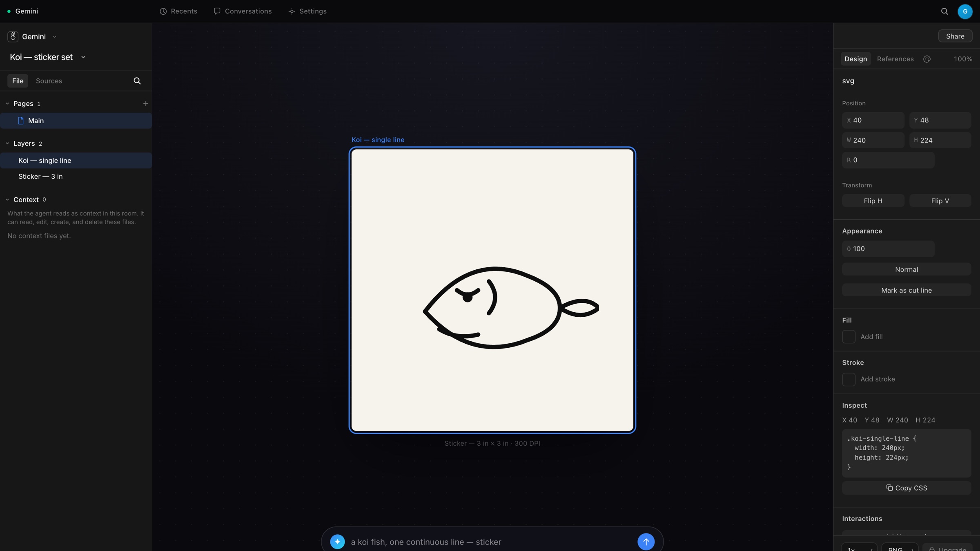Viewport: 980px width, 551px height.
Task: Click the Copy CSS button
Action: (x=906, y=488)
